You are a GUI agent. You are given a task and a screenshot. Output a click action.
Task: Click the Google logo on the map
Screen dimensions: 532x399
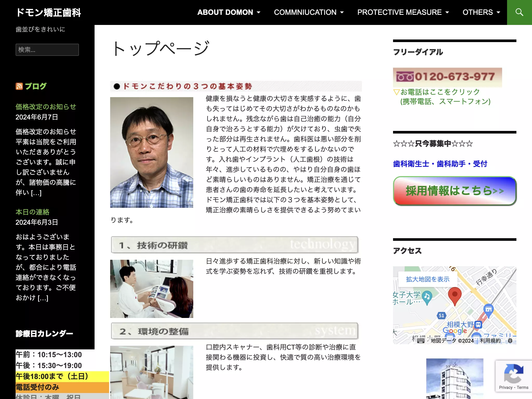pos(455,331)
